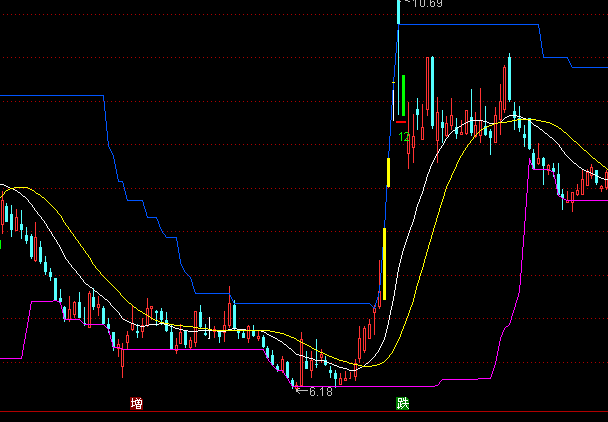Select the bright green candlestick bar

(x=402, y=94)
